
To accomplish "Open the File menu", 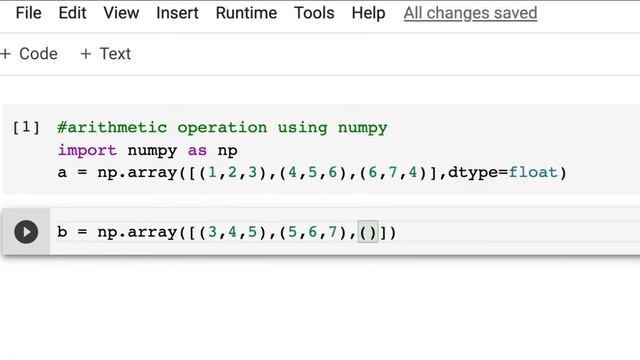I will 29,13.
